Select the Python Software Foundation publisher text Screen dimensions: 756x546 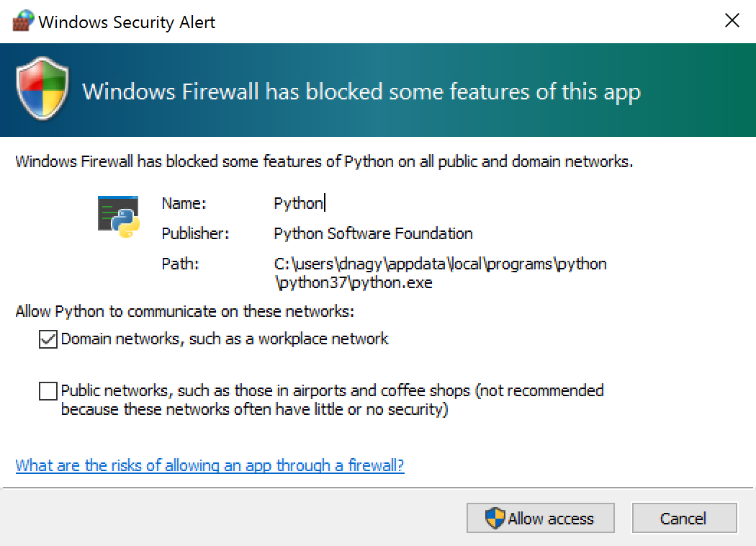click(x=373, y=234)
